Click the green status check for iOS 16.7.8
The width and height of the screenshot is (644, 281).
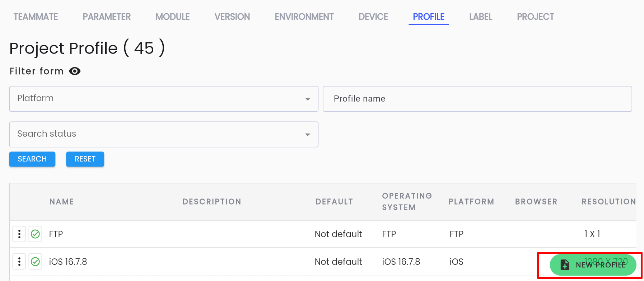point(35,262)
